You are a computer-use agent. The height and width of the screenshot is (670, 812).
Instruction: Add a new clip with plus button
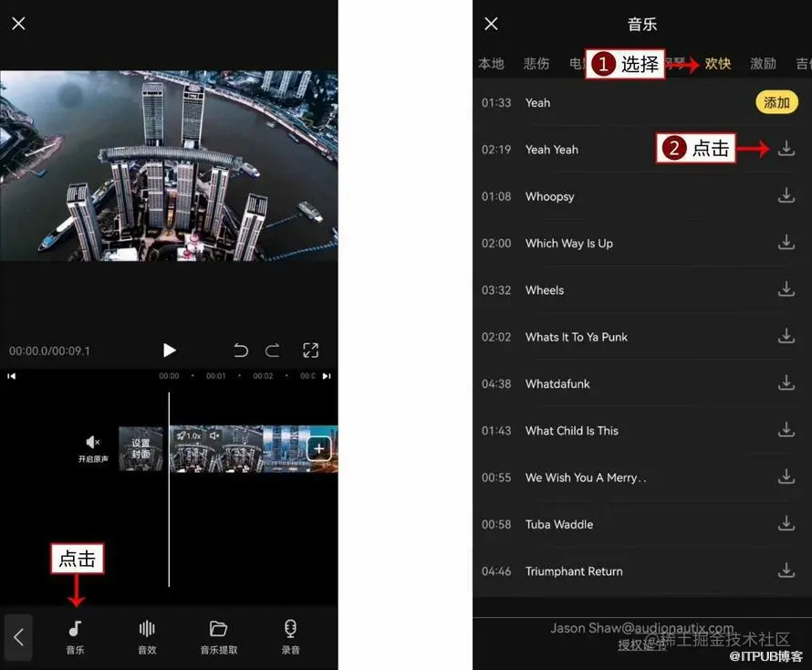319,449
